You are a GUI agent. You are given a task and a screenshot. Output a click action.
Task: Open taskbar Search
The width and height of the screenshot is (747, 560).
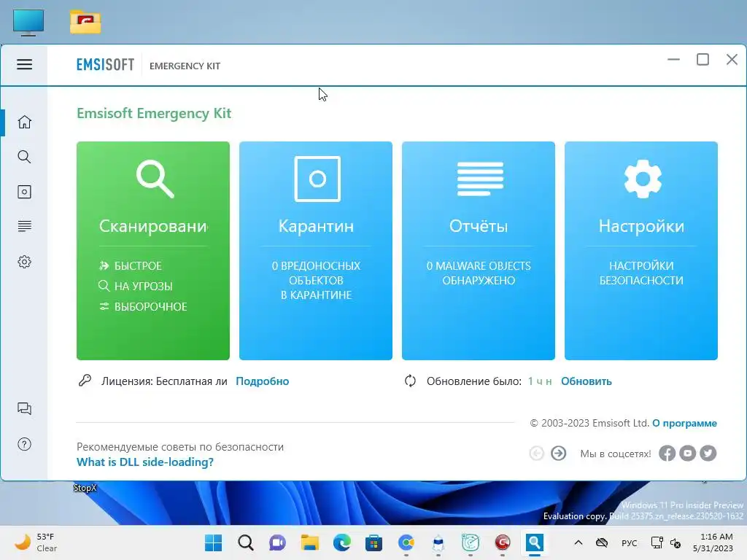pos(246,542)
